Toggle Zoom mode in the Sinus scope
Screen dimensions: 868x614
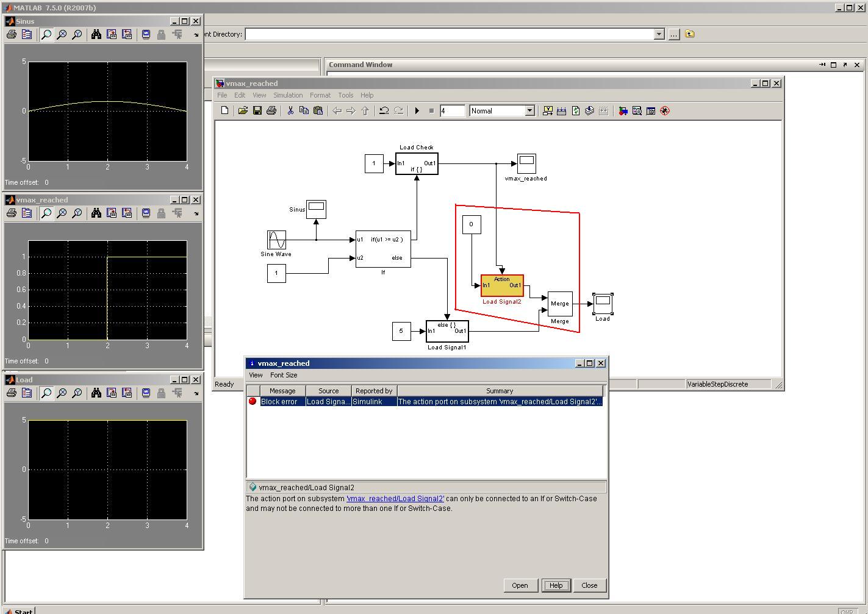46,35
